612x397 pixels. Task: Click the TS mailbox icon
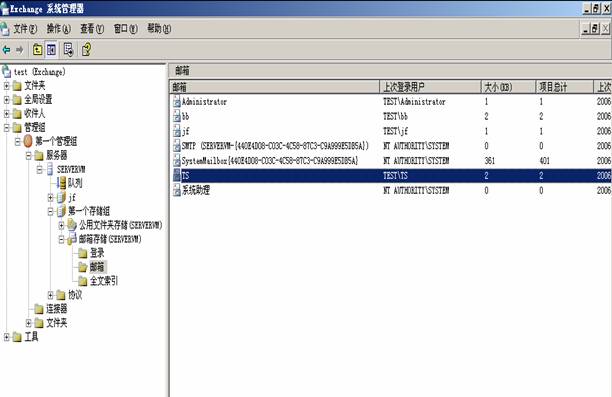pyautogui.click(x=177, y=176)
